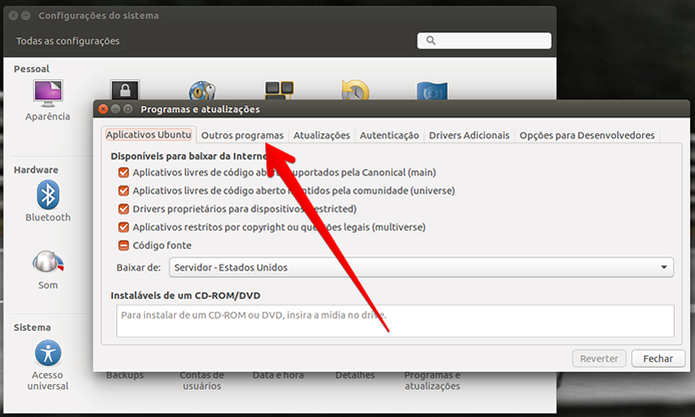695x417 pixels.
Task: Close the Programas e atualizações window
Action: [x=103, y=109]
